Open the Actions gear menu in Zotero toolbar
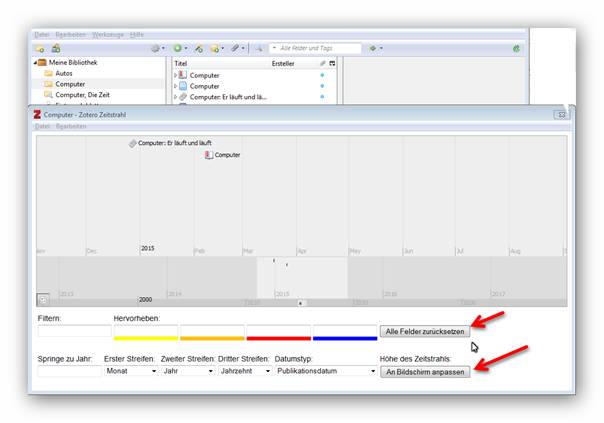Screen dimensions: 604x423 click(158, 49)
